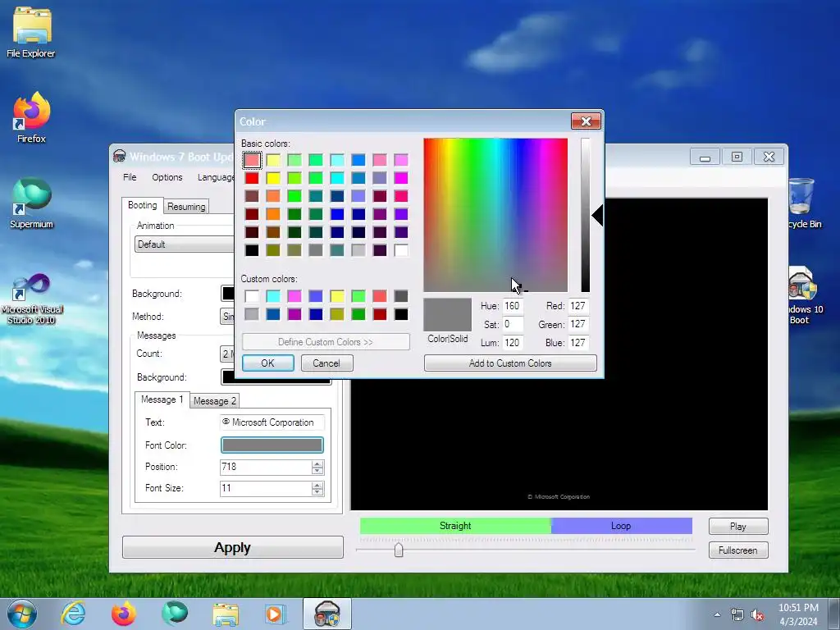Increase the Position value stepper

coord(317,463)
